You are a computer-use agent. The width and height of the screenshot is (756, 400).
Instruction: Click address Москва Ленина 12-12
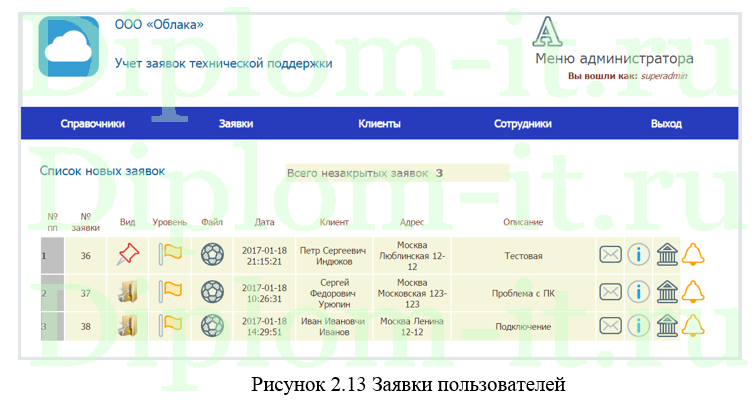[412, 327]
